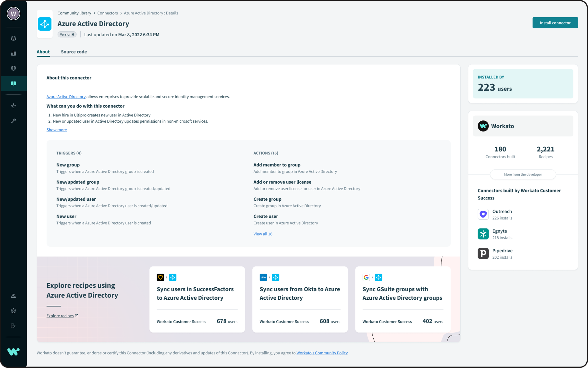The width and height of the screenshot is (588, 368).
Task: Expand the connector description with Show more
Action: tap(57, 130)
